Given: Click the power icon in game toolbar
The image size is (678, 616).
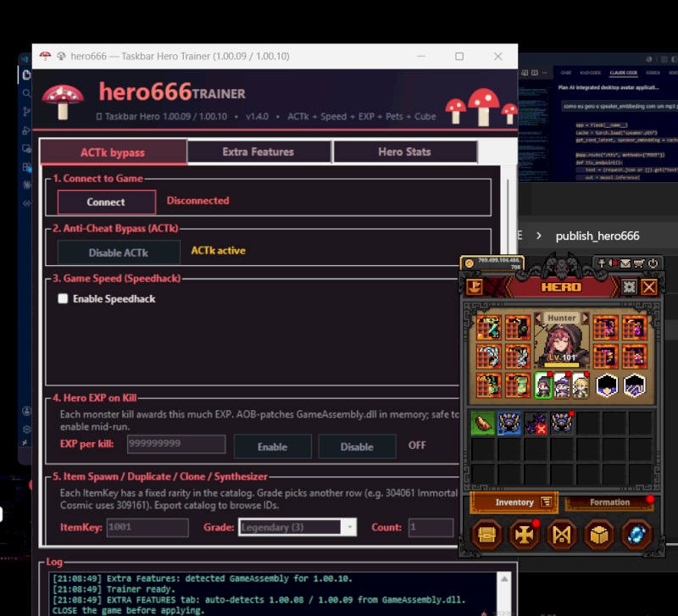Looking at the screenshot, I should [653, 264].
